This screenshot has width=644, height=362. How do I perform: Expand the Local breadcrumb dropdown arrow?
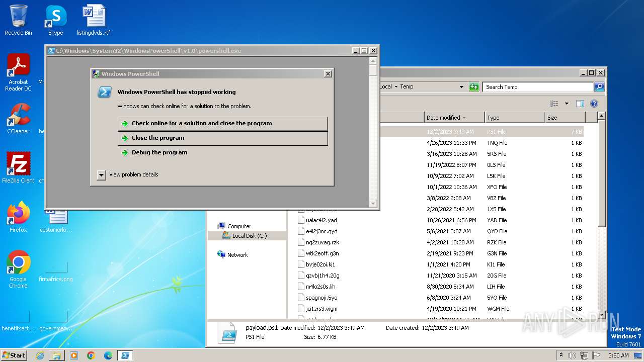tap(396, 87)
